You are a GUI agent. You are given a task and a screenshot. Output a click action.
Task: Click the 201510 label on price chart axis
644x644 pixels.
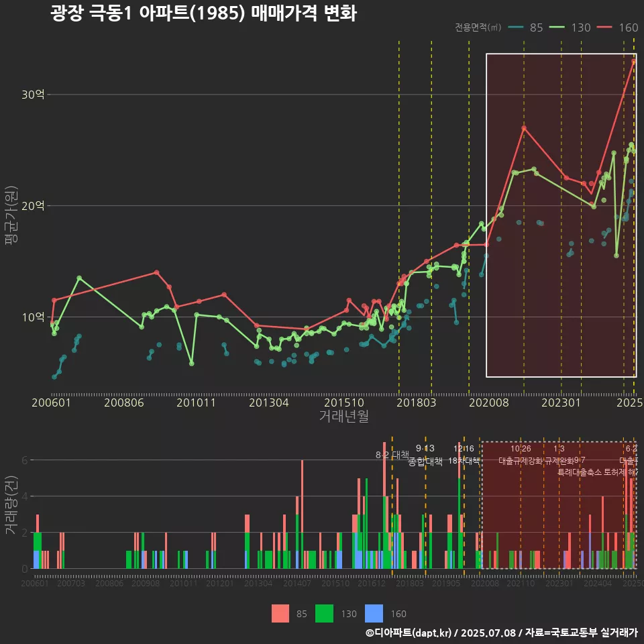(x=343, y=402)
